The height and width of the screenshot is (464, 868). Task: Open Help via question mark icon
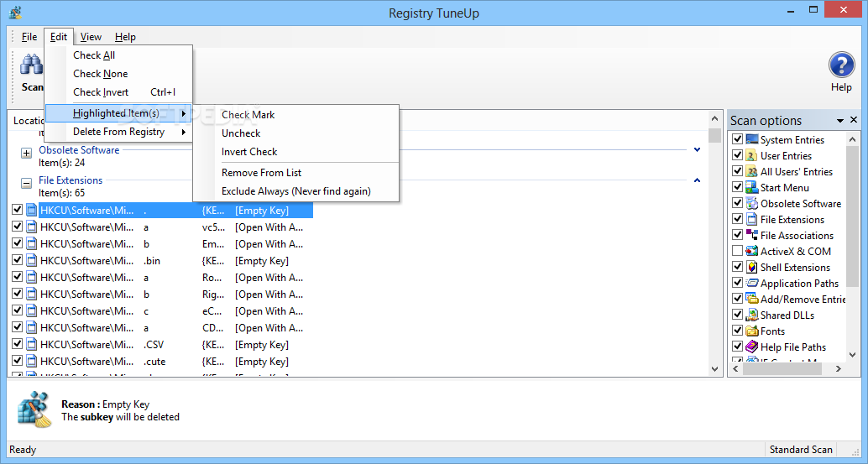click(841, 65)
